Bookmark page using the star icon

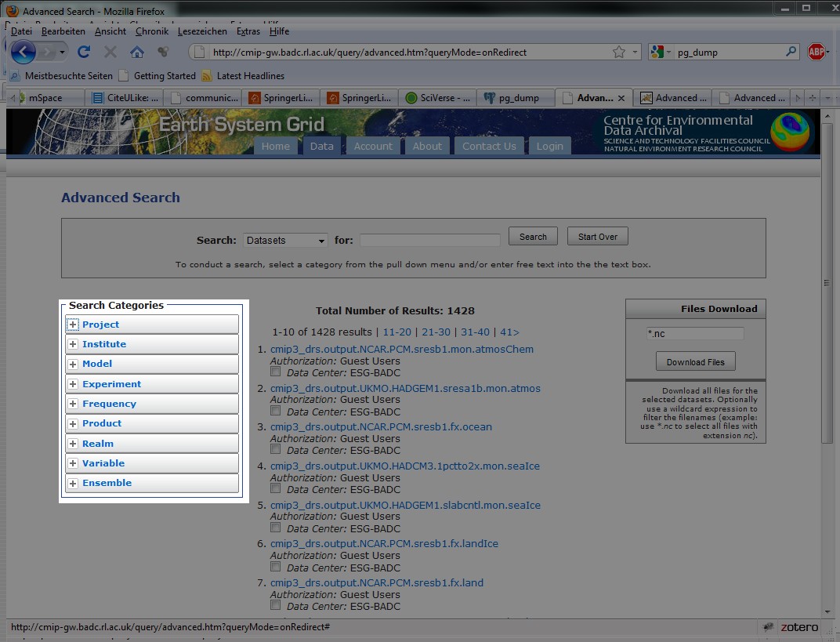pos(619,53)
